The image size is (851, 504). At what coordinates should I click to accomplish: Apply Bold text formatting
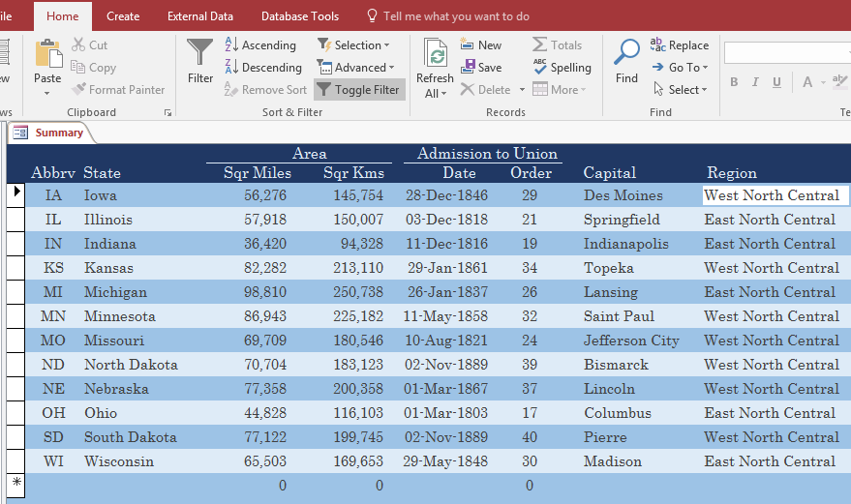(734, 82)
